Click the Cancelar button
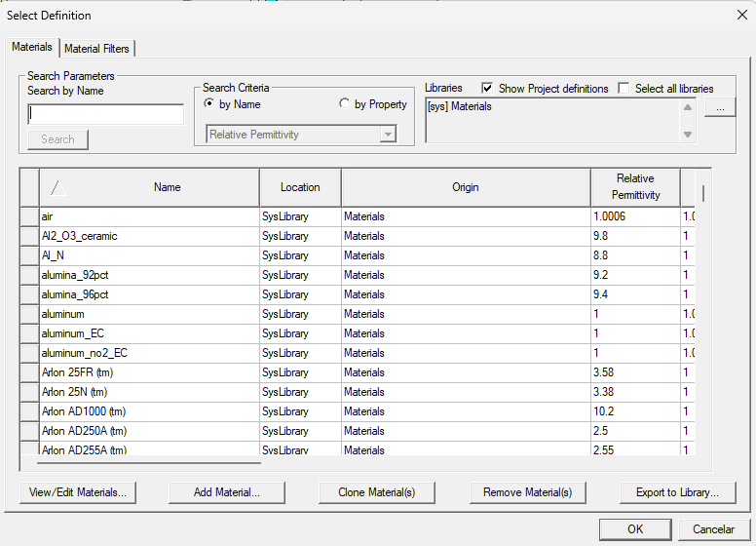This screenshot has width=756, height=546. point(714,529)
